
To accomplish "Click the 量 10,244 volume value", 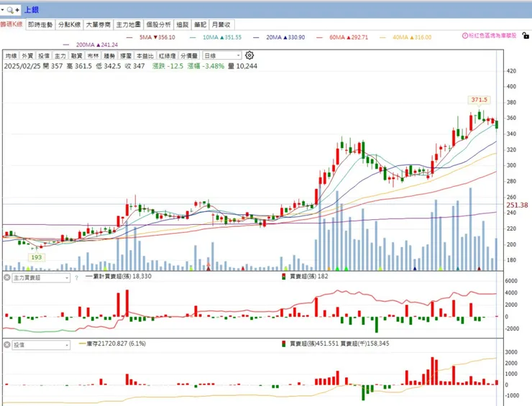I will coord(242,66).
